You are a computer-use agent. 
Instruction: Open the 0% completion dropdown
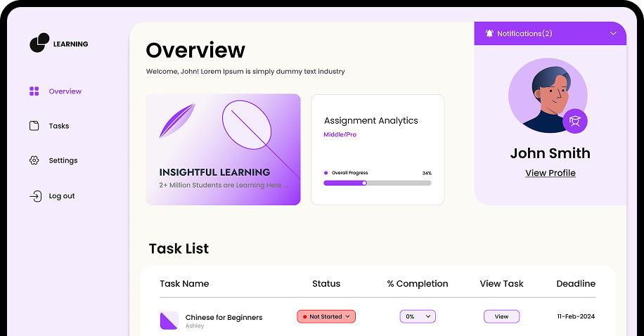418,316
